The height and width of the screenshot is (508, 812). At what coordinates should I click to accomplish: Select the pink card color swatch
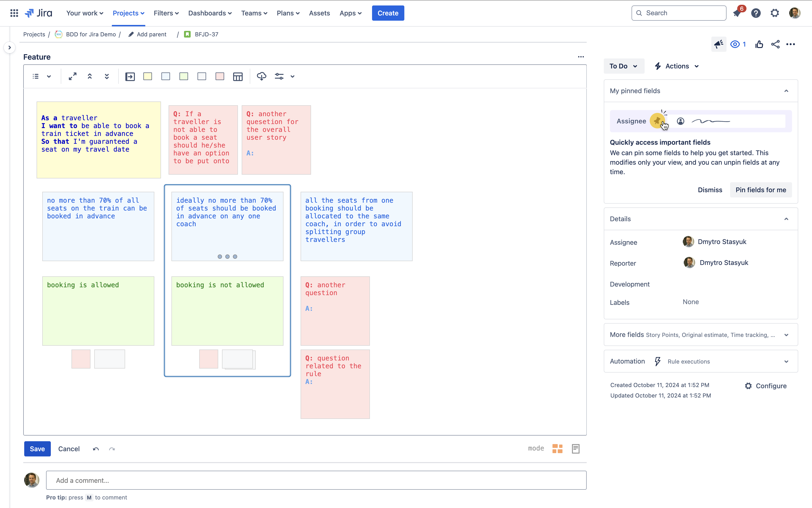[220, 76]
